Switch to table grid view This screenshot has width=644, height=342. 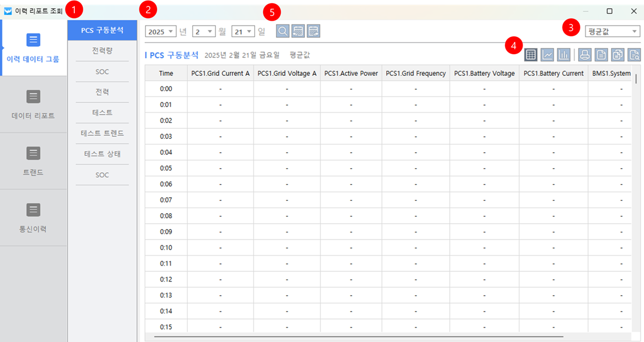(531, 54)
